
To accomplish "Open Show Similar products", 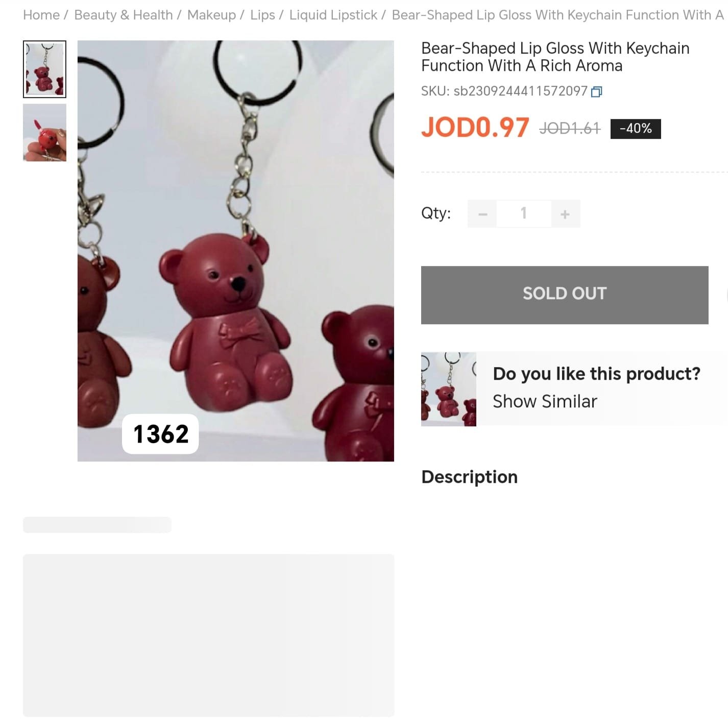I will (x=545, y=401).
